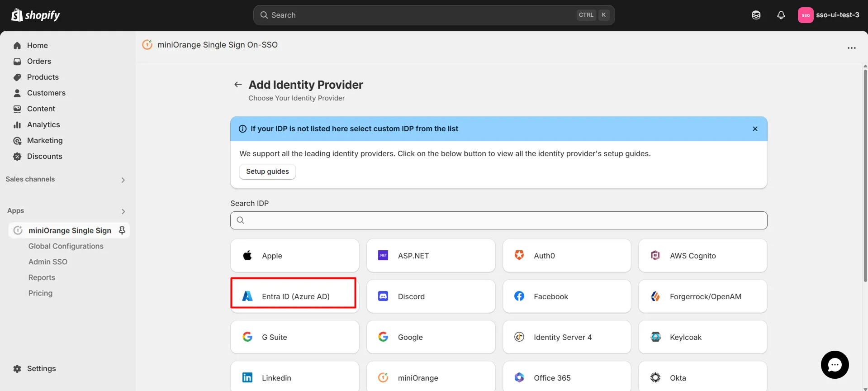Image resolution: width=868 pixels, height=391 pixels.
Task: Click the Facebook logo icon
Action: coord(519,296)
